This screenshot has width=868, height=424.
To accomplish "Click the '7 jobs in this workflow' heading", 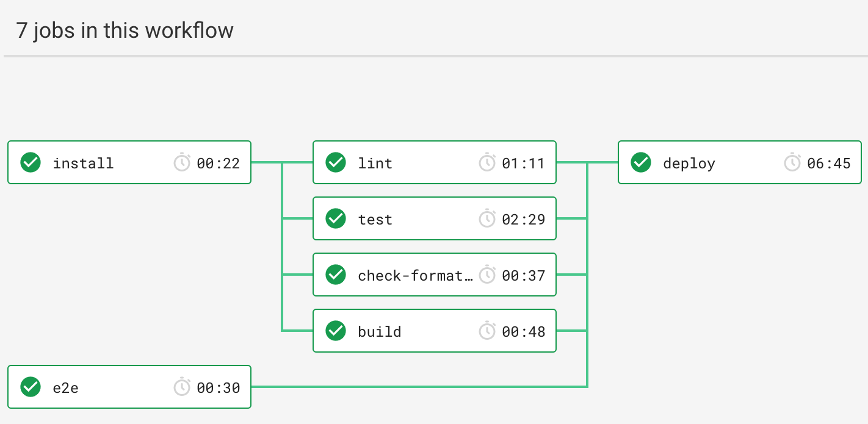I will pyautogui.click(x=125, y=30).
